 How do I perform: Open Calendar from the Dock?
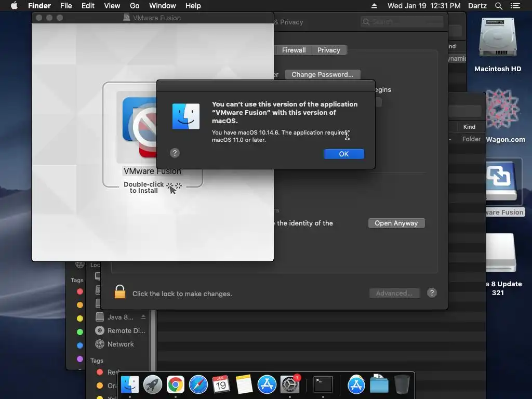221,385
